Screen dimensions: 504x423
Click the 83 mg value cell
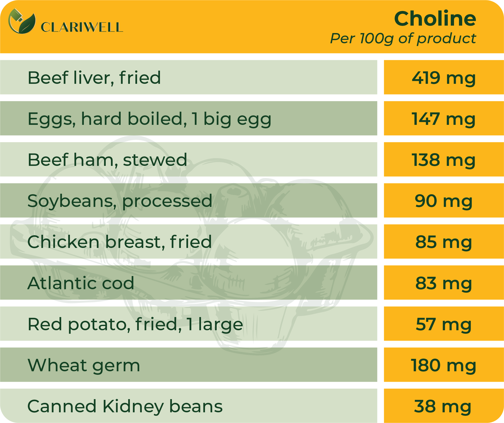pyautogui.click(x=444, y=282)
